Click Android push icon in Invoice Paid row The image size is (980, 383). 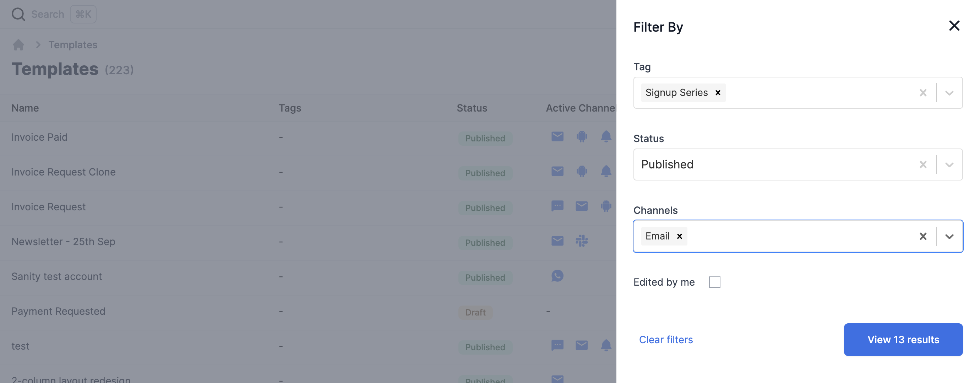[581, 136]
